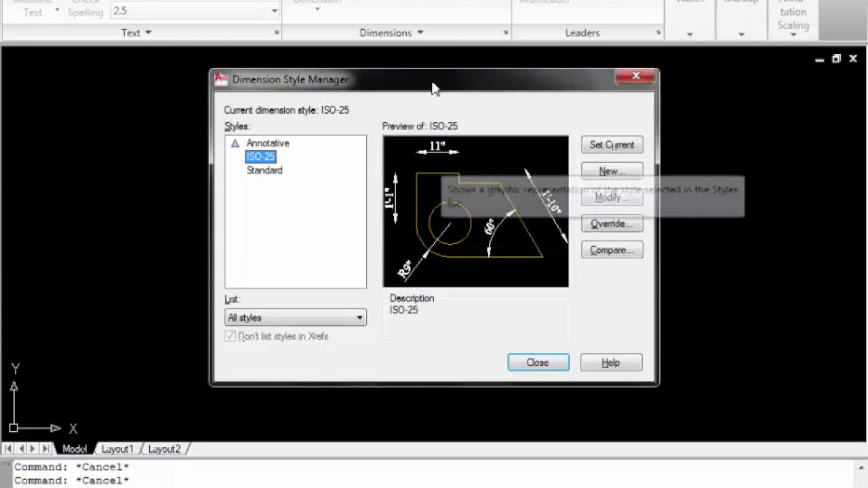
Task: Open Leaders panel dialog launcher arrow
Action: (658, 33)
